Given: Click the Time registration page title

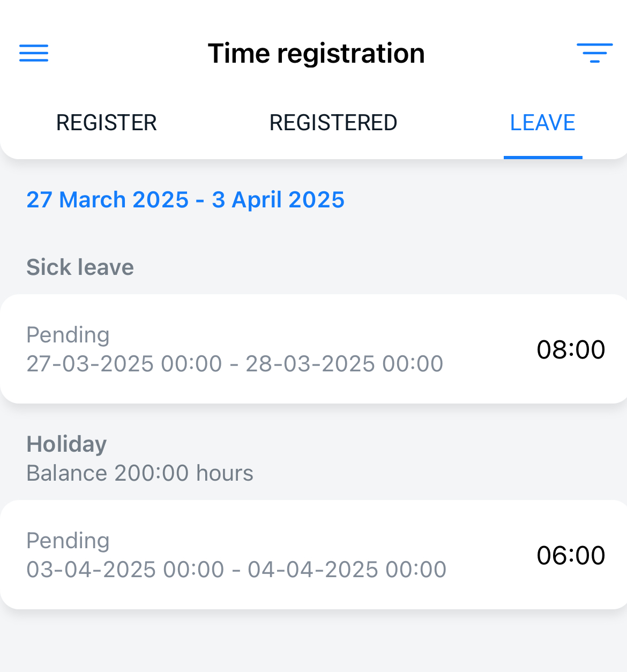Looking at the screenshot, I should [x=316, y=53].
